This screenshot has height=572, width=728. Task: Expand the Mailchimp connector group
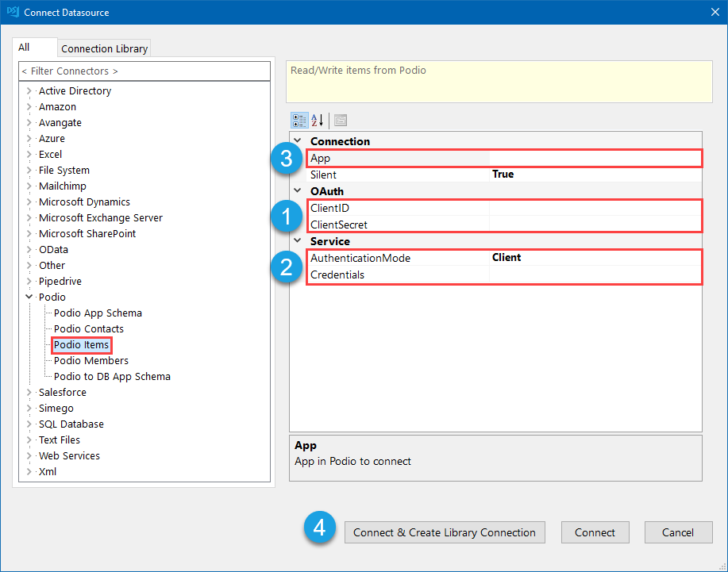coord(29,186)
